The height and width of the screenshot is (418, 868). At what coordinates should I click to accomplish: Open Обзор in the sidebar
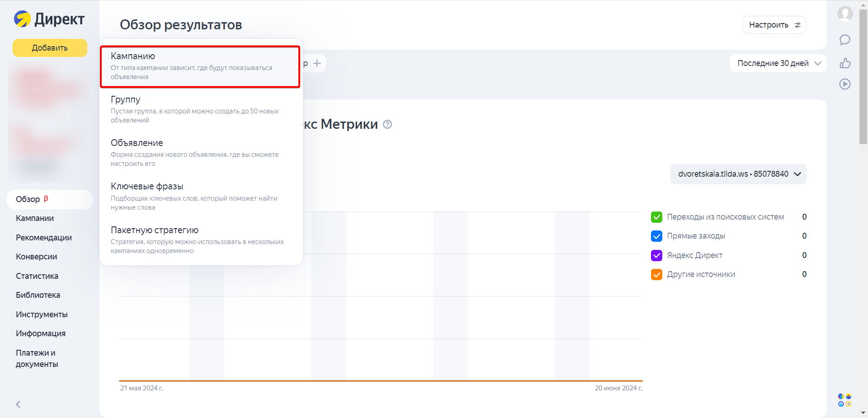(x=50, y=199)
